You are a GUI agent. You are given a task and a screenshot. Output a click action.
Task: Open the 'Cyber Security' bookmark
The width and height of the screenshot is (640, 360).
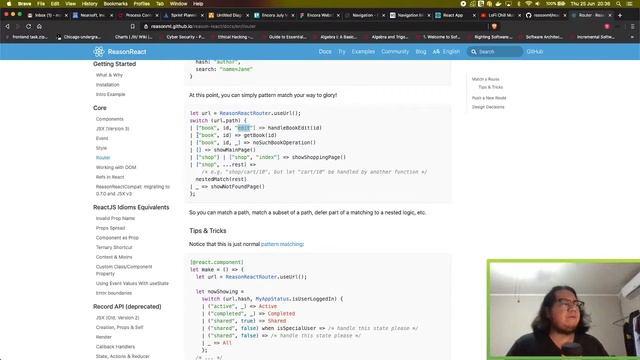[x=181, y=37]
